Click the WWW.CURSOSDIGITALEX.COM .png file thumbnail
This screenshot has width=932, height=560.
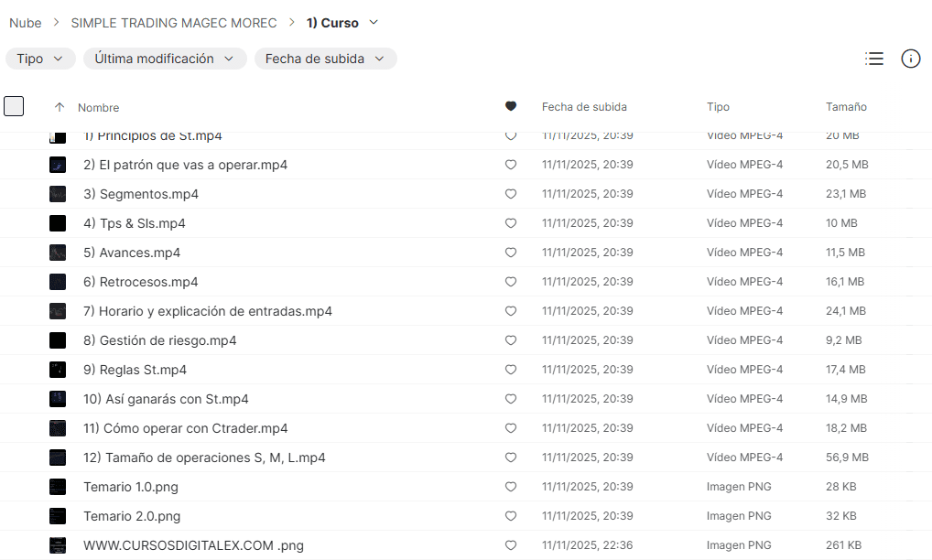coord(58,545)
